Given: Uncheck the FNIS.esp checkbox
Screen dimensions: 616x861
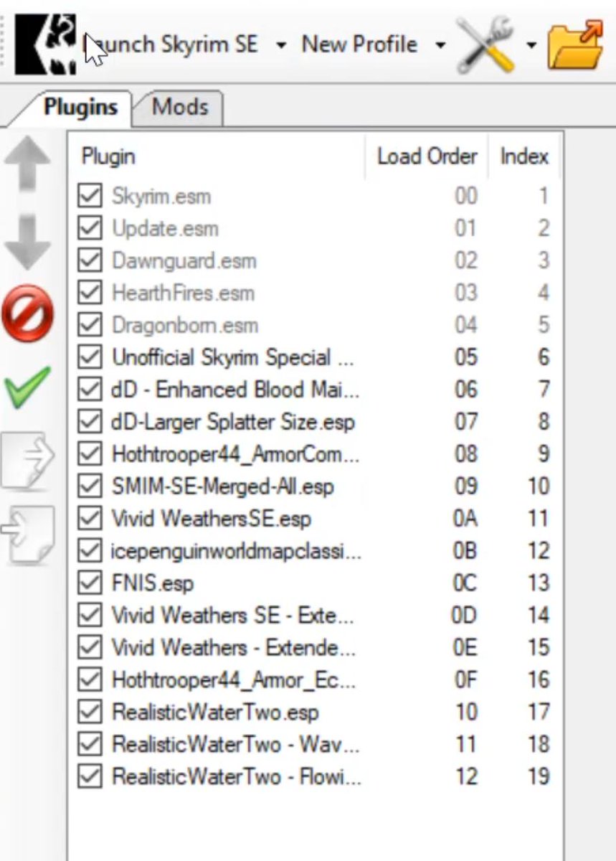Looking at the screenshot, I should (x=90, y=583).
